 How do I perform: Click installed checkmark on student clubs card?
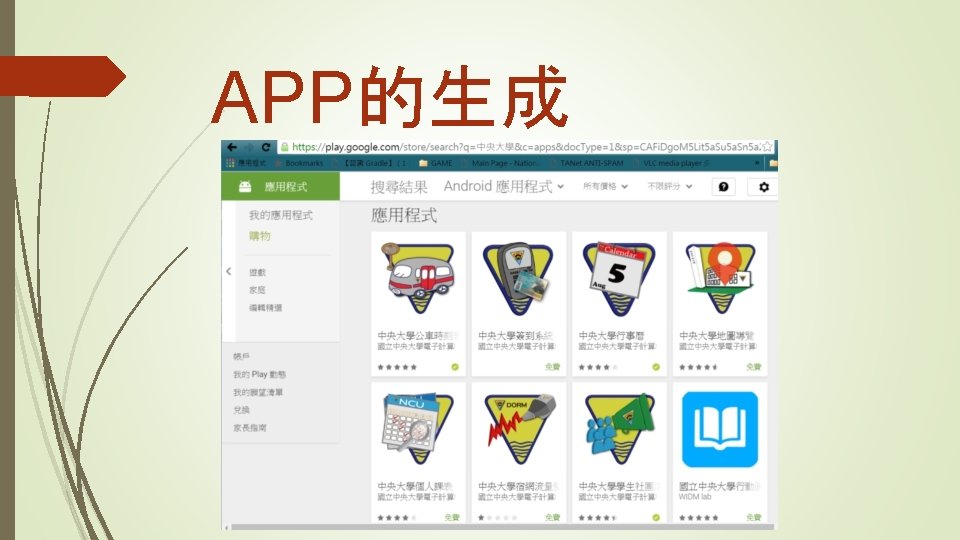pos(656,517)
